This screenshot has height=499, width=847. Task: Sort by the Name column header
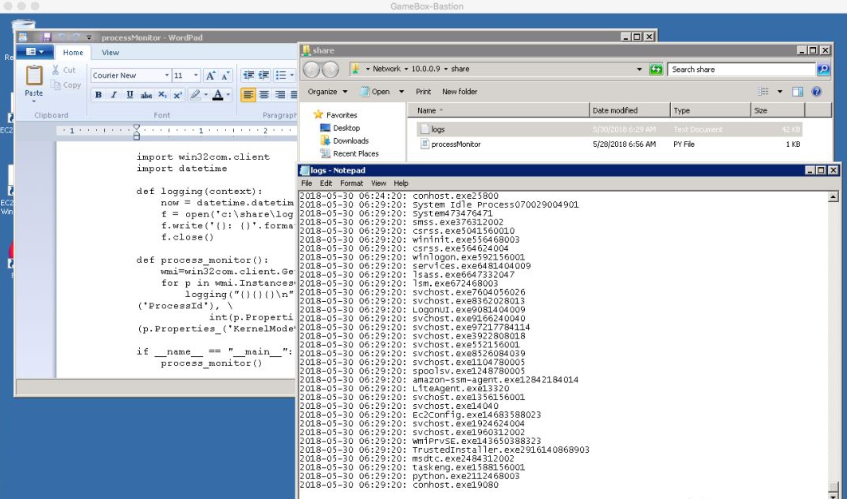coord(499,110)
